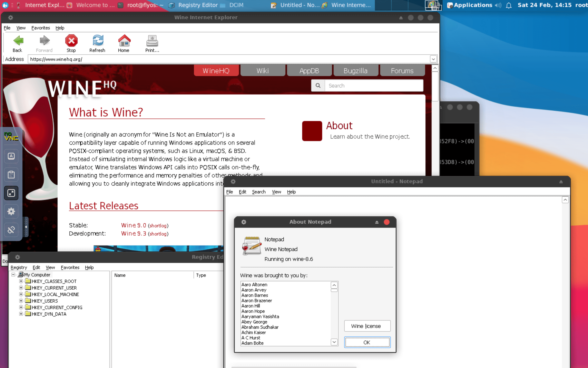
Task: Expand HKEY_CURRENT_USER registry key
Action: [21, 288]
